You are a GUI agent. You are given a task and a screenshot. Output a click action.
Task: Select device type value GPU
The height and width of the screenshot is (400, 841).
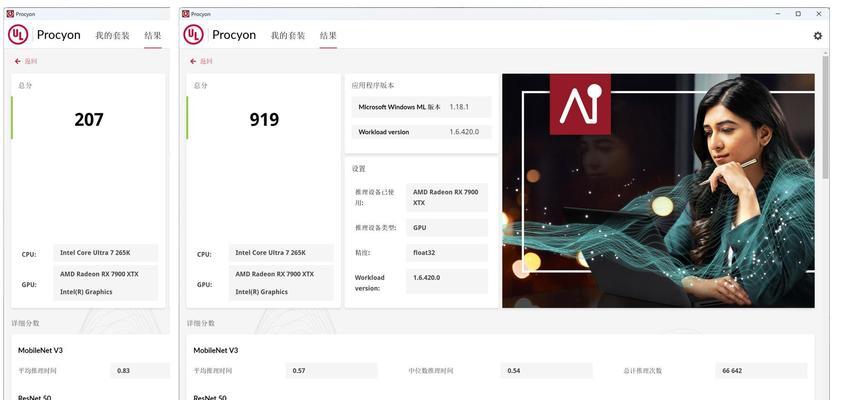click(447, 227)
